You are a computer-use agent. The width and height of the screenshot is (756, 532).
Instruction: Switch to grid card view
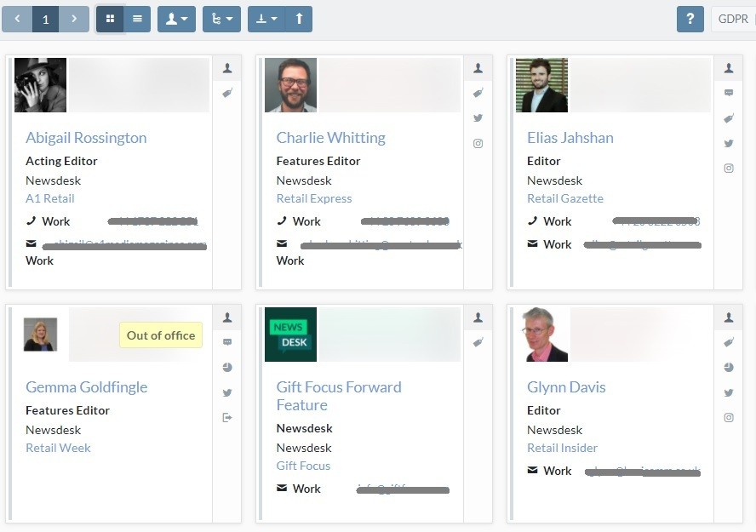tap(110, 20)
